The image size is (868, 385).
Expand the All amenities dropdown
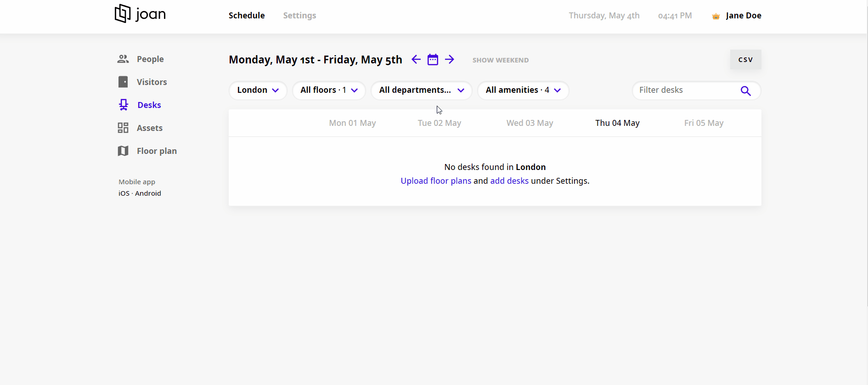[x=523, y=91]
